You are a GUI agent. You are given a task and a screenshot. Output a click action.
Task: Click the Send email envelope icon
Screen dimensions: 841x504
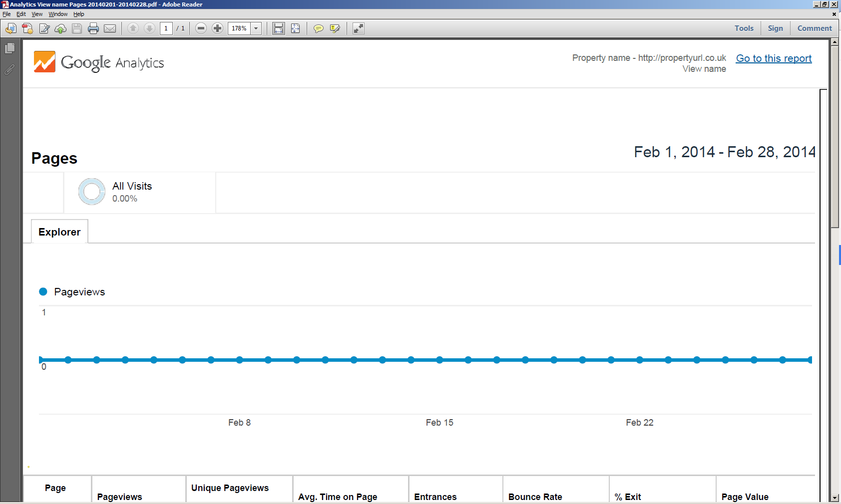pos(110,28)
